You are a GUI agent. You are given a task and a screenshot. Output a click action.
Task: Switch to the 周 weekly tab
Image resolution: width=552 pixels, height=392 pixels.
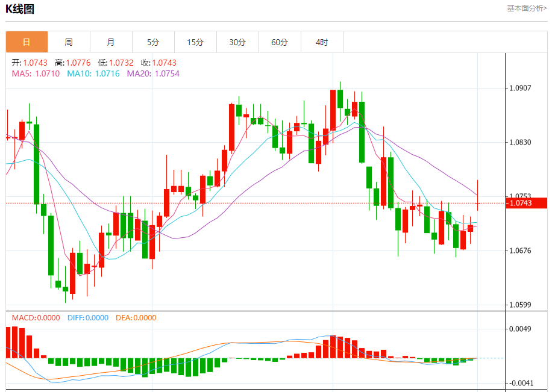point(69,42)
